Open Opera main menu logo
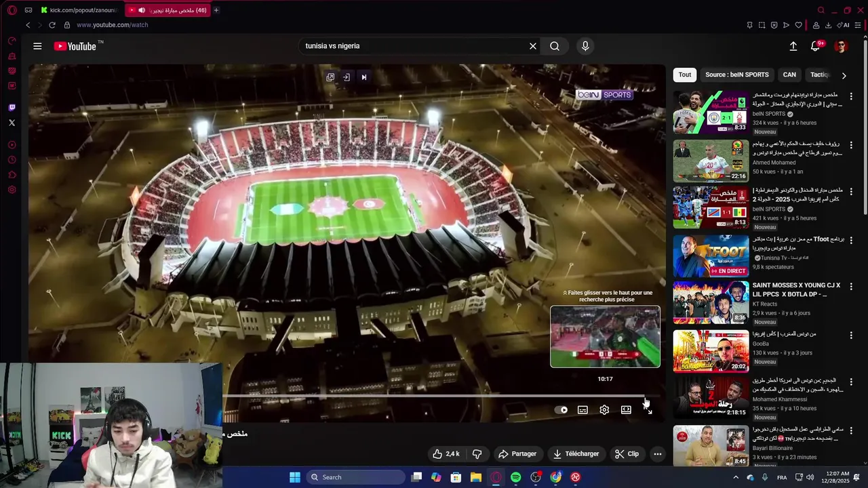The width and height of the screenshot is (868, 488). coord(12,10)
